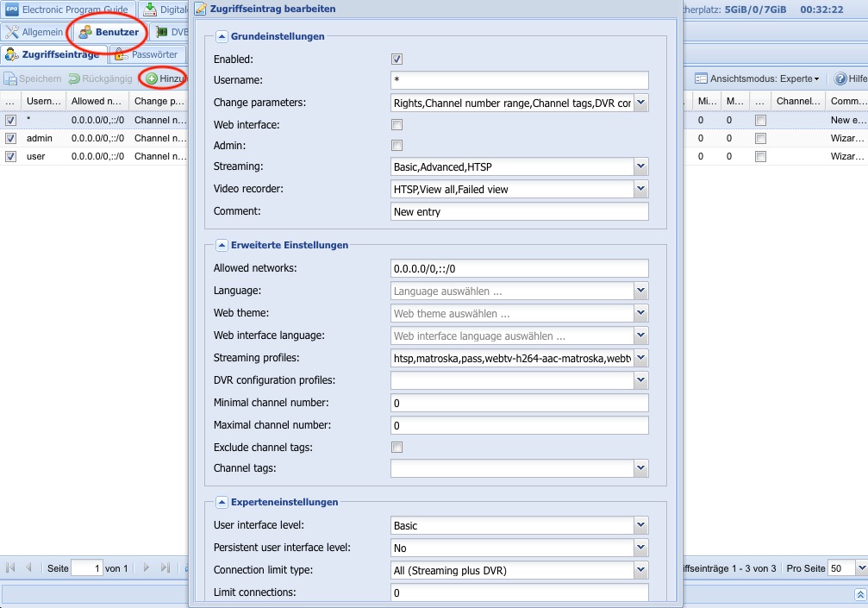Open the Language dropdown
Image resolution: width=868 pixels, height=608 pixels.
pos(641,291)
